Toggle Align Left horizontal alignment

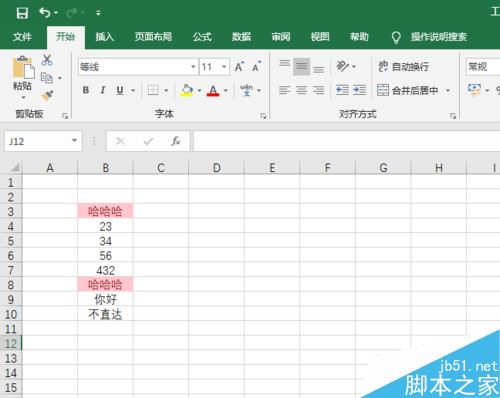coord(284,90)
